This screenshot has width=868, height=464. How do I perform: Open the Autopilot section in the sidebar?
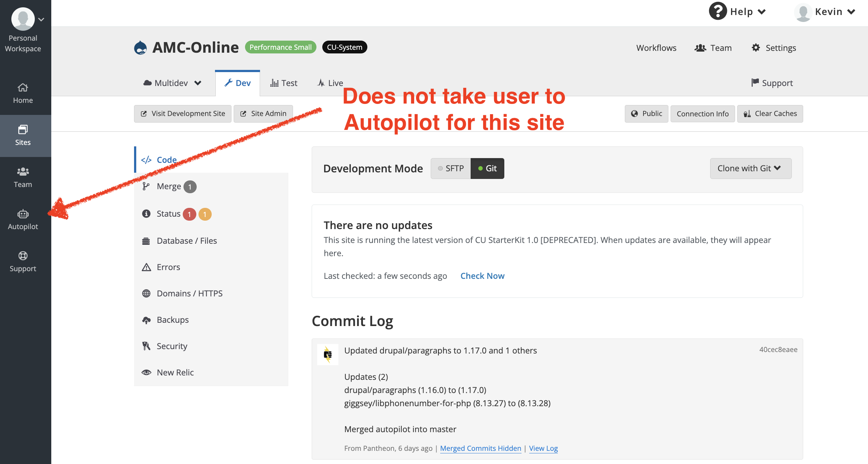coord(23,219)
